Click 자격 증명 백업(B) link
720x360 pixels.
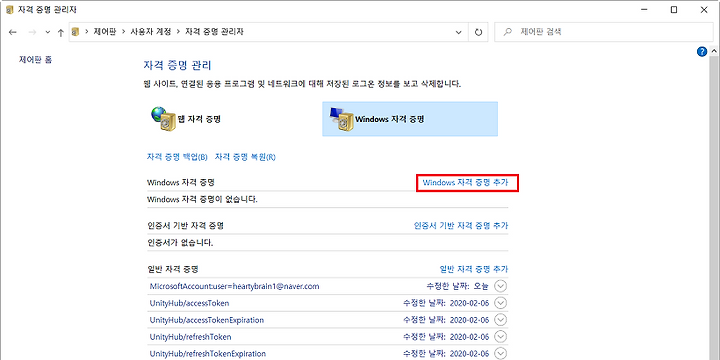coord(177,157)
